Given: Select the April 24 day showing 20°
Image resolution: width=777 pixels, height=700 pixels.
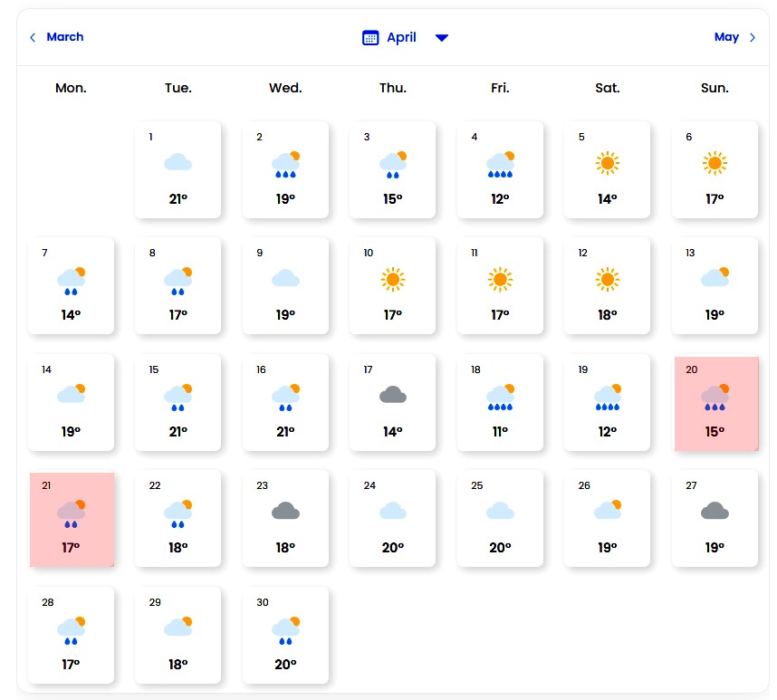Looking at the screenshot, I should point(392,519).
